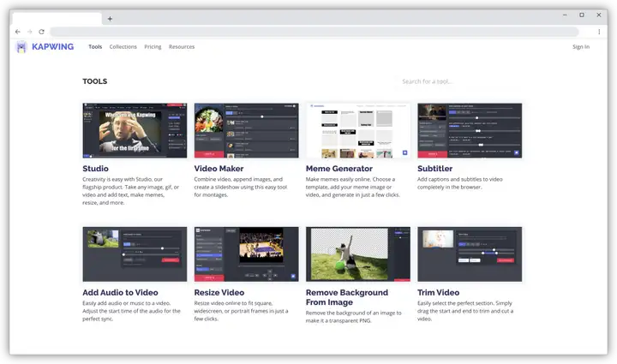Open the Subtitler tool thumbnail
Viewport: 617px width, 364px height.
[470, 130]
